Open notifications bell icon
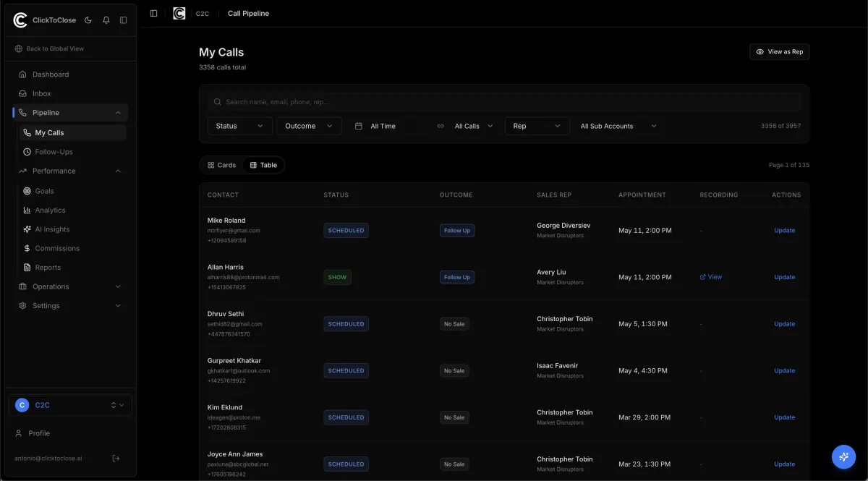 click(106, 20)
